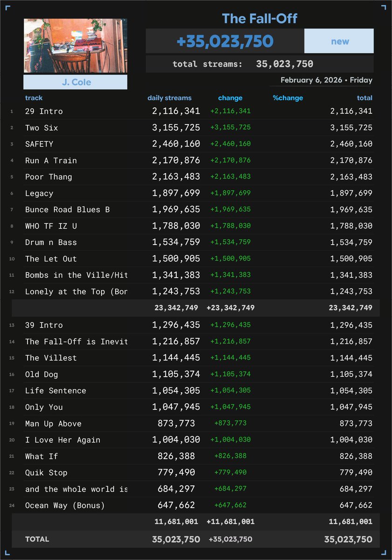
Task: Select the Poor Thang track name
Action: [x=48, y=177]
